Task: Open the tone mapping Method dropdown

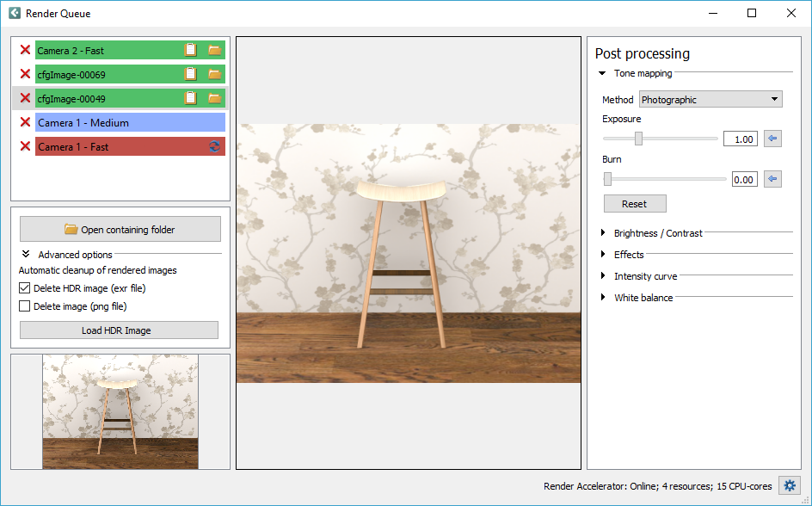Action: [x=710, y=100]
